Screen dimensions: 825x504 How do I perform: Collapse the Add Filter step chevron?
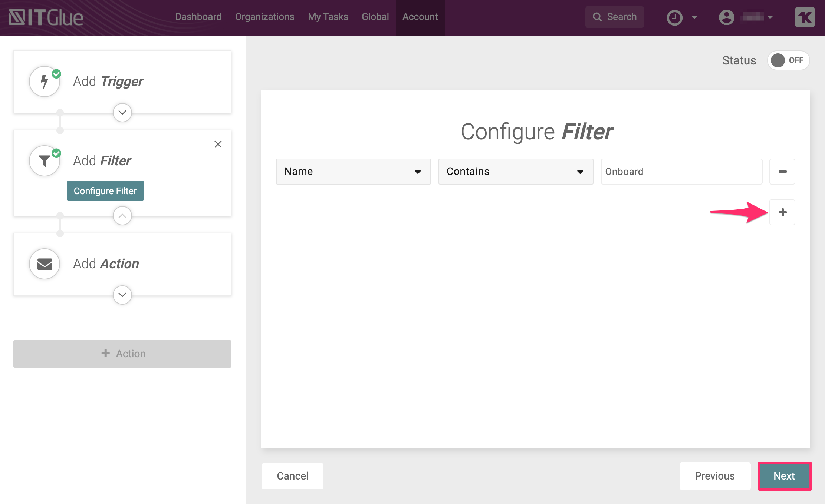tap(122, 216)
